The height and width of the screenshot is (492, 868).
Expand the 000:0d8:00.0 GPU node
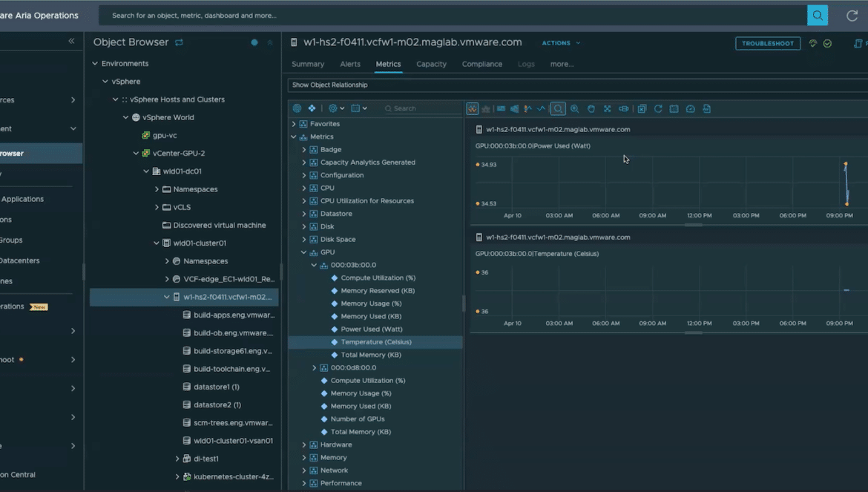[x=315, y=367]
